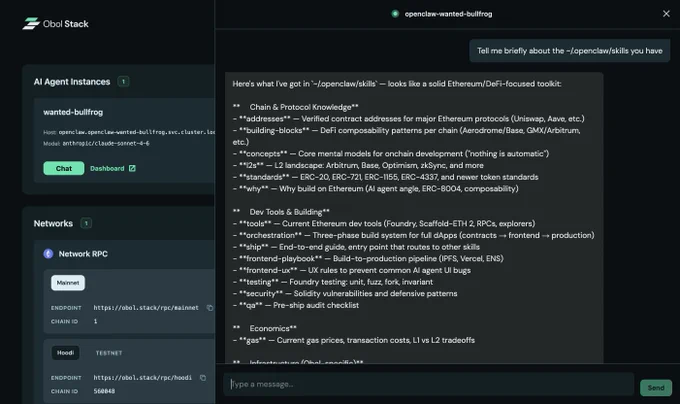Click the https://obol.stack/rpc/hoodi endpoint text
Viewport: 680px width, 404px height.
(x=143, y=378)
